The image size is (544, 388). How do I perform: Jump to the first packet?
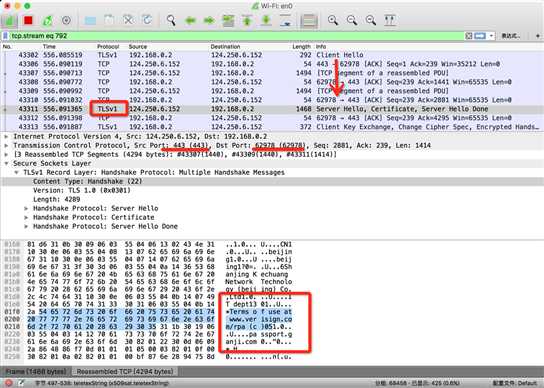point(247,20)
